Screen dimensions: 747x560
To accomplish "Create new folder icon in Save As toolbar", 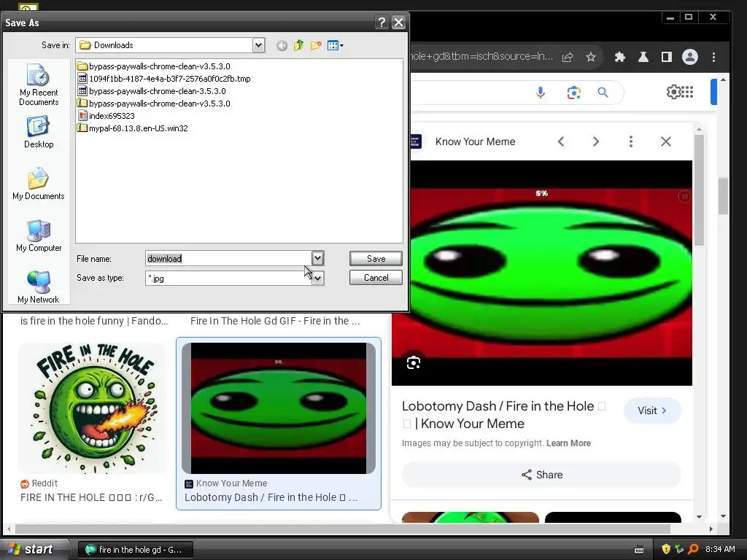I will tap(316, 45).
